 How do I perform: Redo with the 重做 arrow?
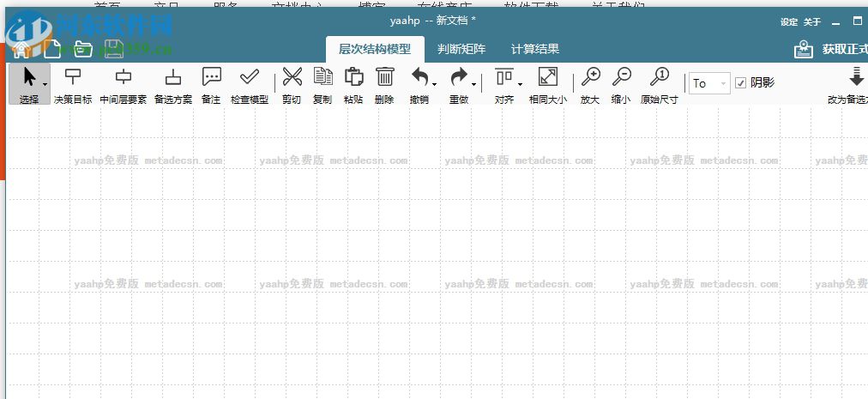tap(458, 77)
